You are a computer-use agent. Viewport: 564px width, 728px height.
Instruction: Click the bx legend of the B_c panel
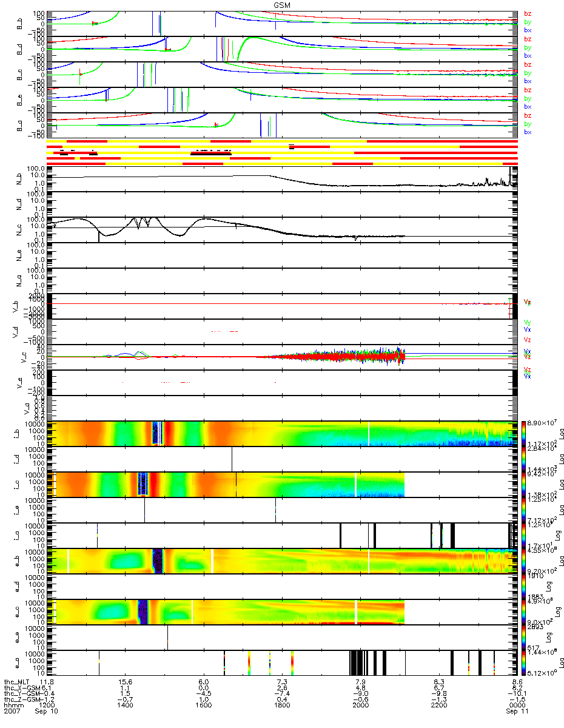[x=528, y=81]
